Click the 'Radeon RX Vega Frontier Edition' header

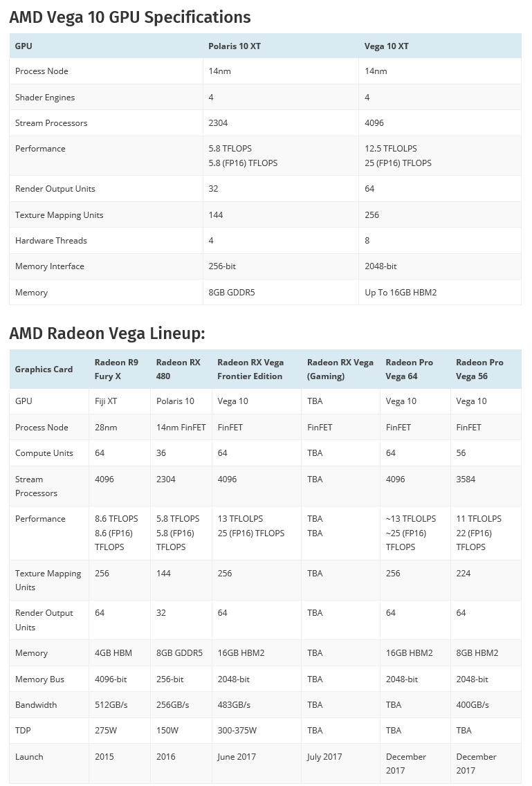(250, 369)
